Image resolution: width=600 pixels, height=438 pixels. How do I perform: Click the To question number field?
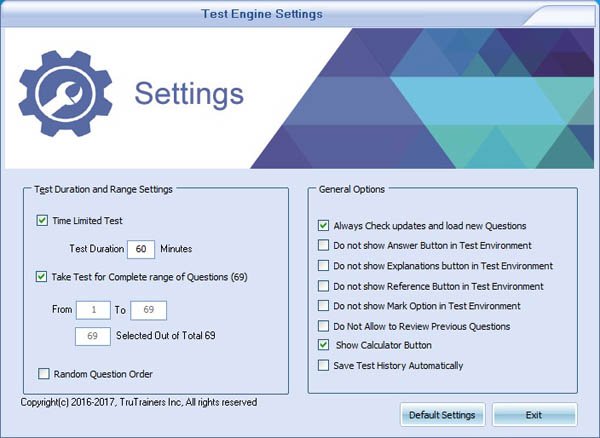pos(148,310)
